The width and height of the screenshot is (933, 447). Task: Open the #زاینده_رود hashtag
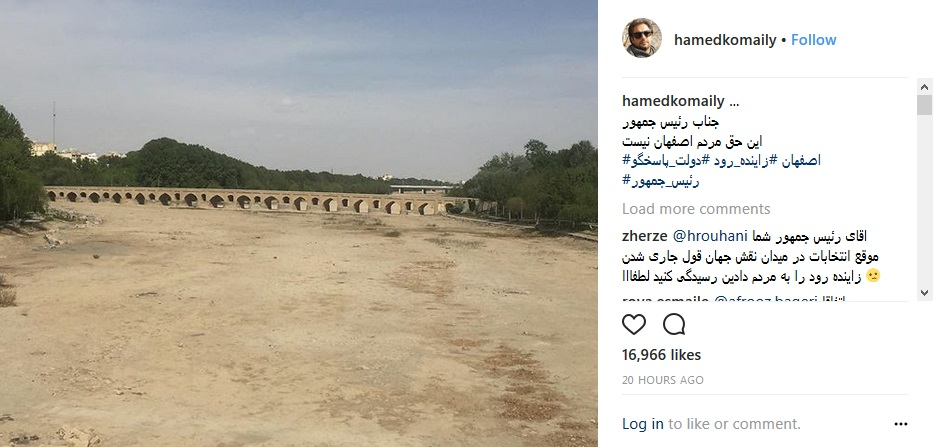[740, 161]
